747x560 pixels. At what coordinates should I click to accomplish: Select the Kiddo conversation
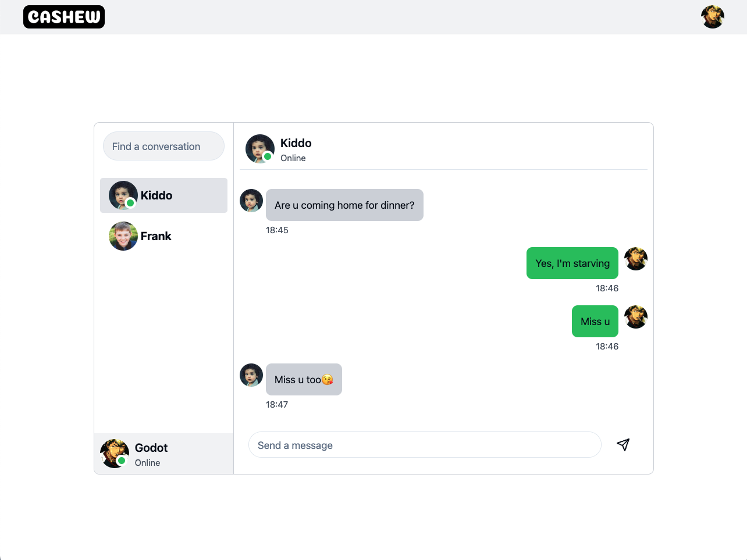pyautogui.click(x=175, y=195)
